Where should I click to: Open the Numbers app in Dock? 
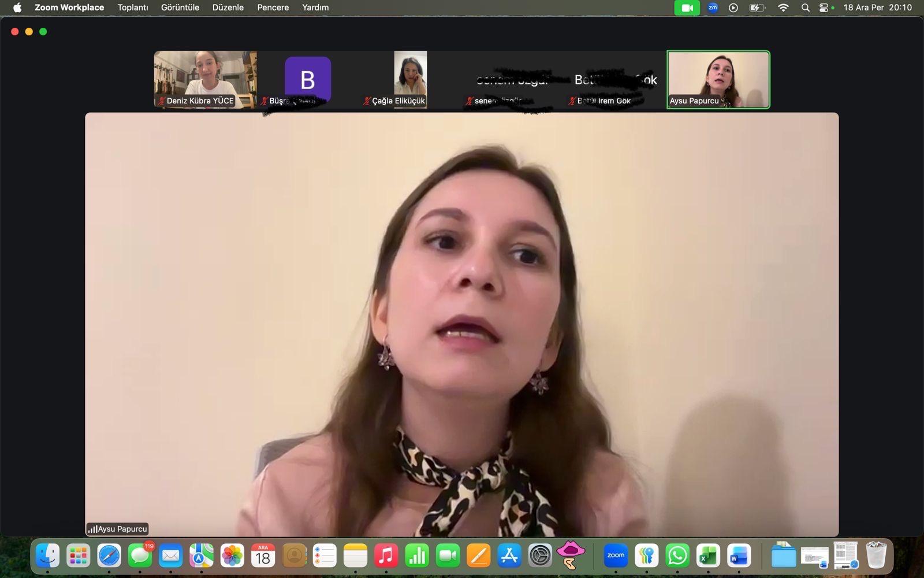(417, 556)
